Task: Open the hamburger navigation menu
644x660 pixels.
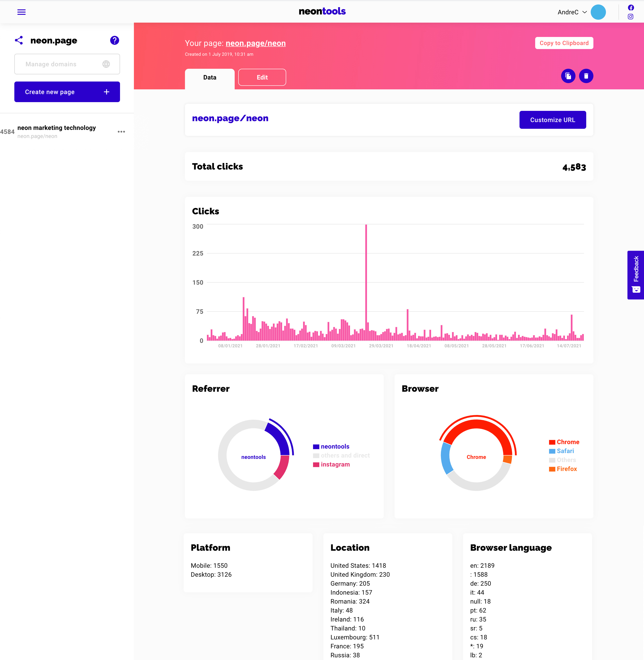Action: pos(21,12)
